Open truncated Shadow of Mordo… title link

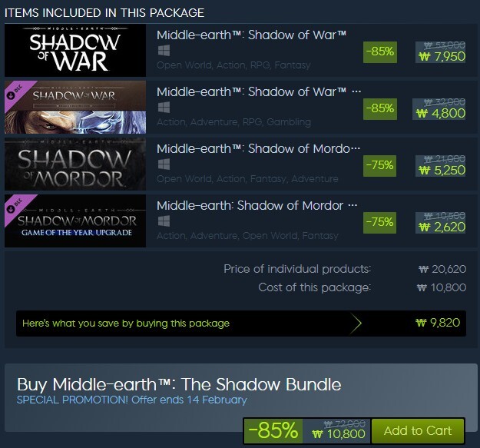coord(258,149)
